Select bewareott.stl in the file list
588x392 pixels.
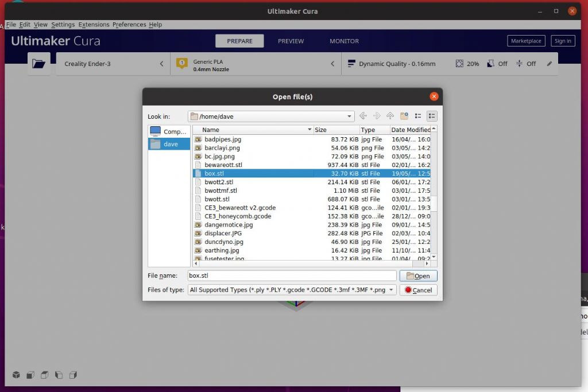pos(312,165)
